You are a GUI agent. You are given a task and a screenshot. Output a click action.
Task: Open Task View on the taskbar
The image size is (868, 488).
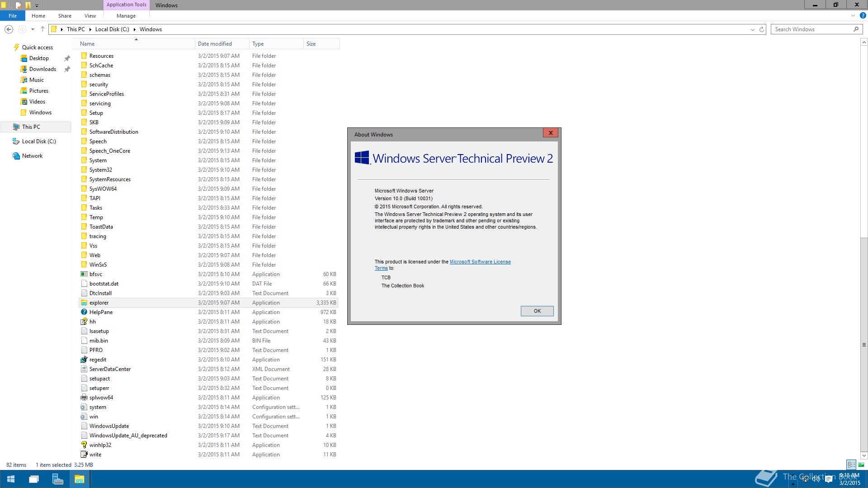34,479
